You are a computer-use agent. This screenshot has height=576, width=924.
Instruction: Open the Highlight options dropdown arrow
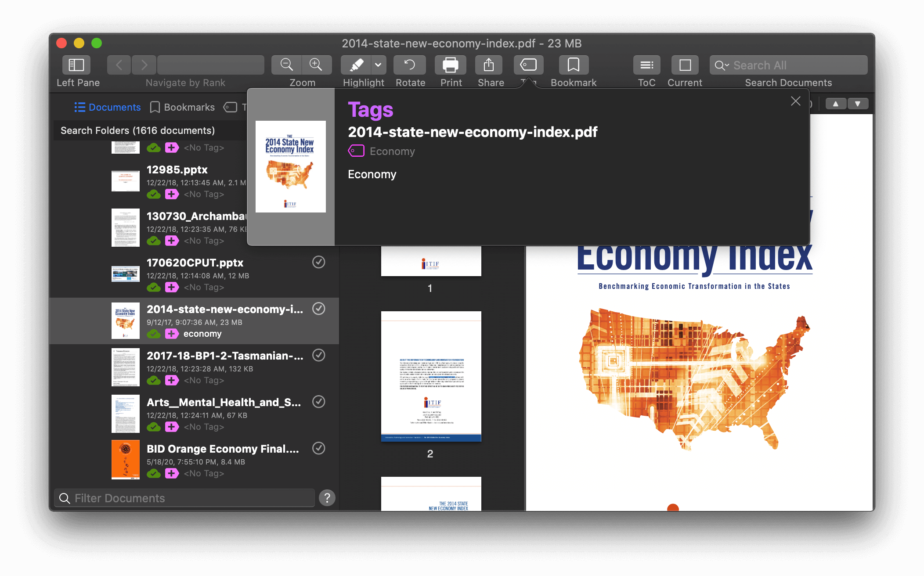click(378, 65)
